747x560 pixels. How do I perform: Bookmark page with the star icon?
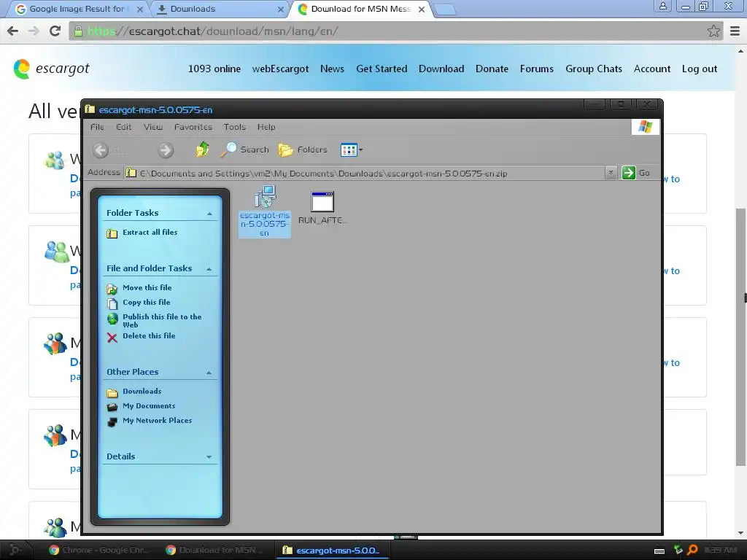pyautogui.click(x=713, y=31)
